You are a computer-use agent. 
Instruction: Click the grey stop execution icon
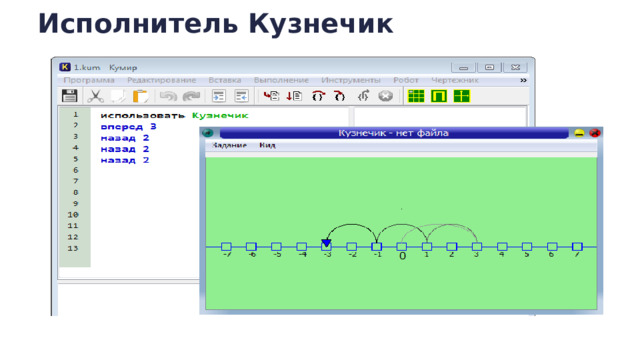(385, 96)
